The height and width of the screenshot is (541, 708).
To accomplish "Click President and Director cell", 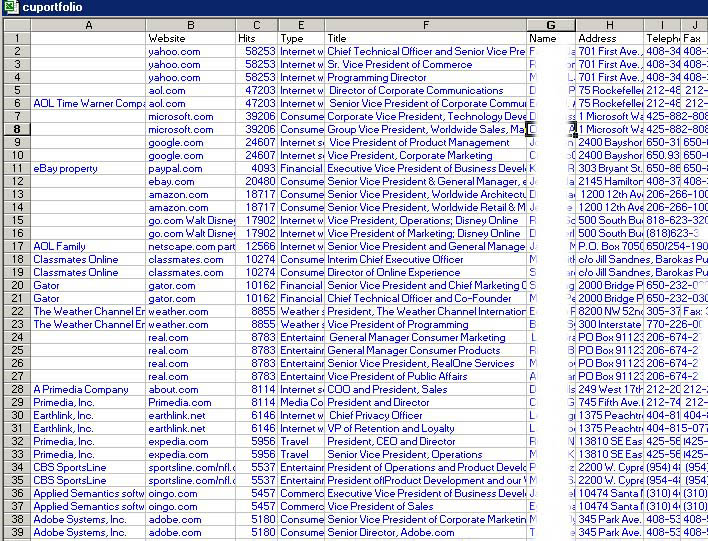I will [426, 402].
